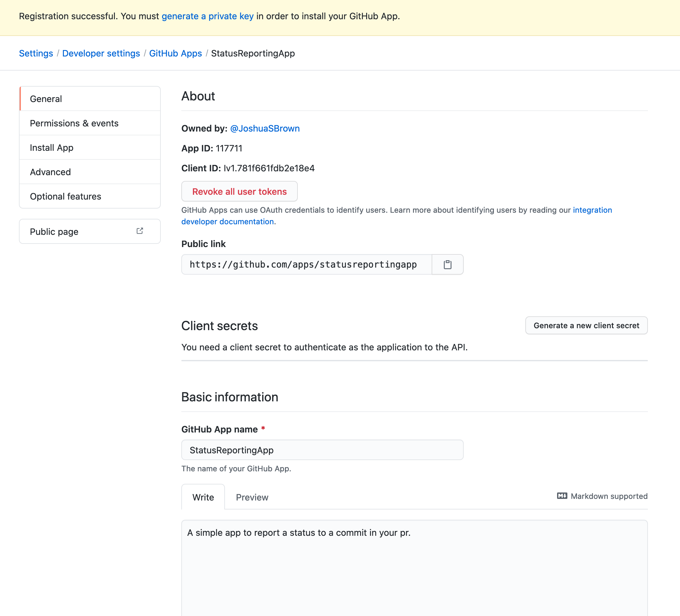Image resolution: width=680 pixels, height=616 pixels.
Task: Select the public link URL field
Action: [306, 265]
